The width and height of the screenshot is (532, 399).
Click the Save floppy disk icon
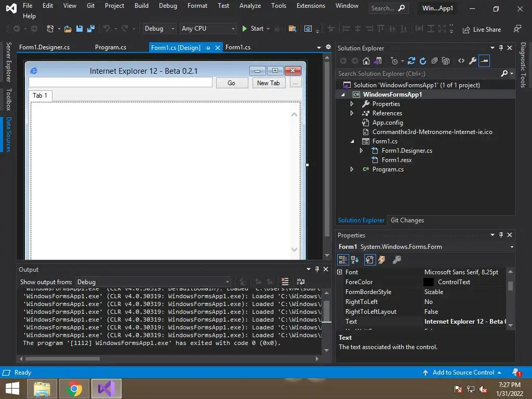pyautogui.click(x=79, y=29)
